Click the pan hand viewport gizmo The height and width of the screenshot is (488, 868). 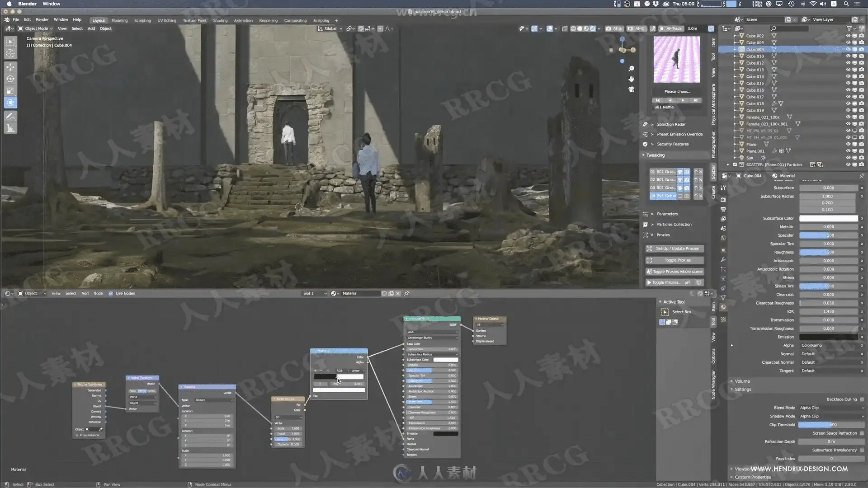[631, 79]
